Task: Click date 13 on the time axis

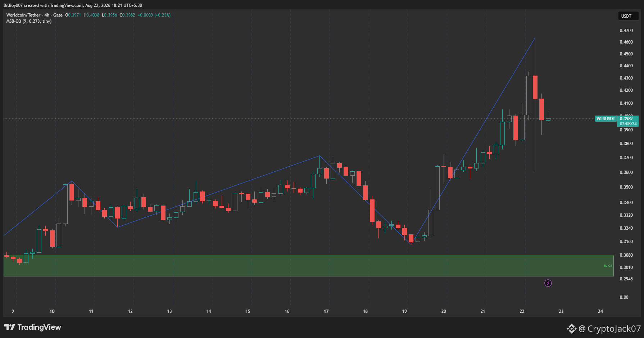Action: 169,311
